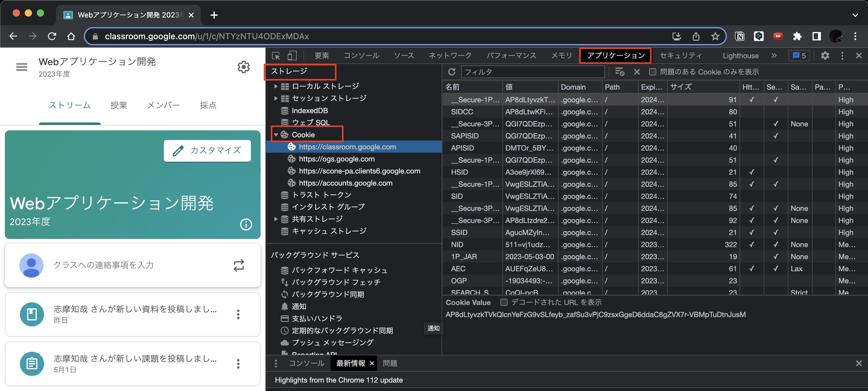Click the repost arrows icon
The width and height of the screenshot is (868, 391).
(239, 265)
